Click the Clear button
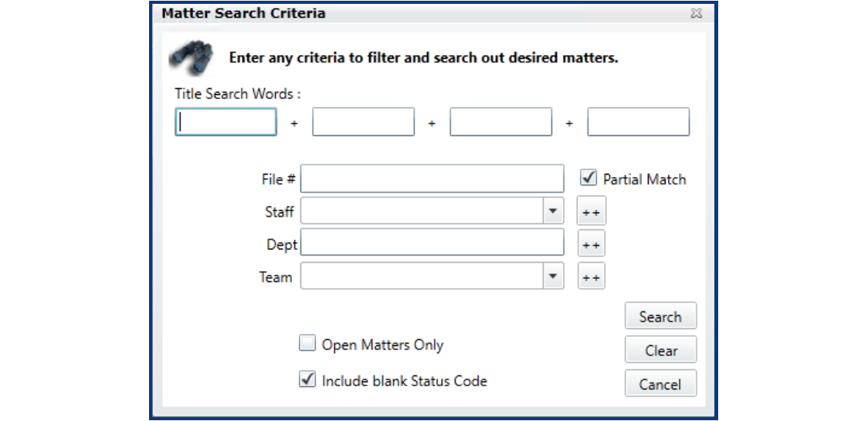Screen dimensions: 868x421 [661, 350]
